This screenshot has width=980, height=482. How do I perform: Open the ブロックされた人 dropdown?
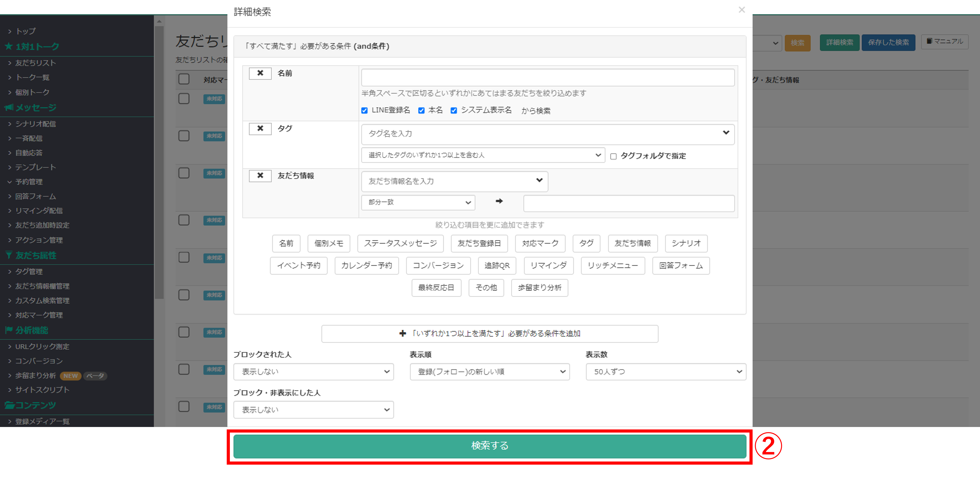[x=313, y=372]
